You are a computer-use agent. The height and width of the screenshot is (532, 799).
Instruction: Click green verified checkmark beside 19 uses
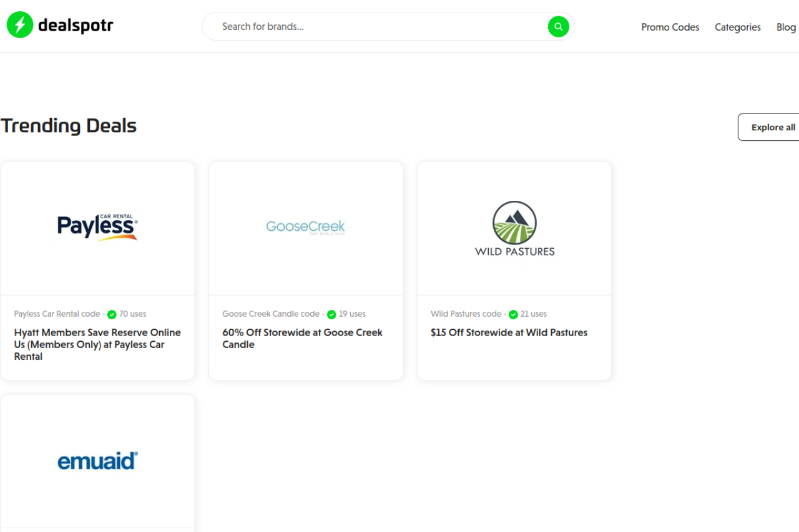click(331, 314)
